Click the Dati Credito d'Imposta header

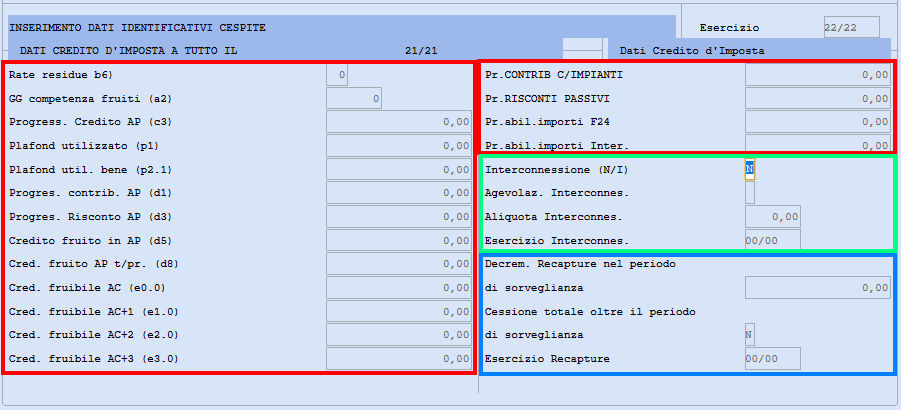click(692, 51)
